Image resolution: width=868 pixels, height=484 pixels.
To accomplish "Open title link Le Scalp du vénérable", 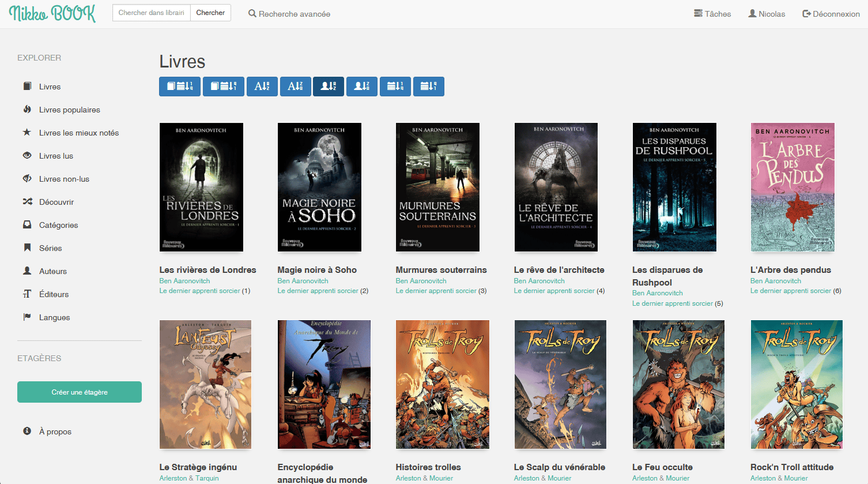I will click(560, 467).
